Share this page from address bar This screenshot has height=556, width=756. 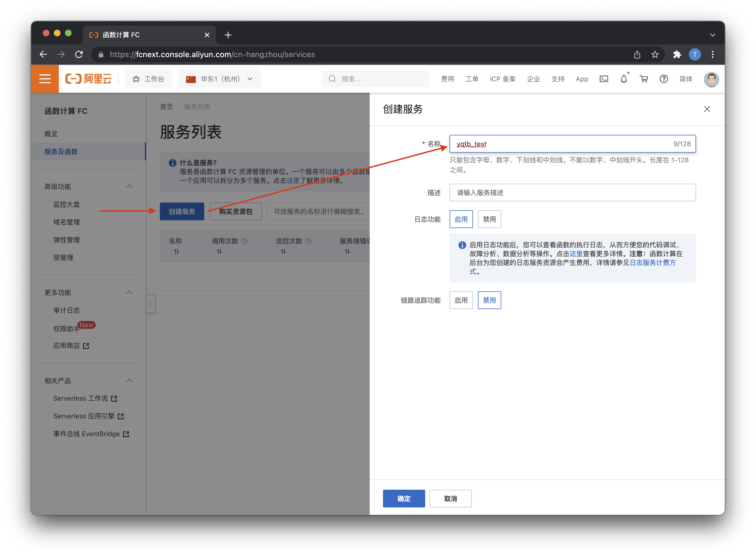click(x=637, y=54)
